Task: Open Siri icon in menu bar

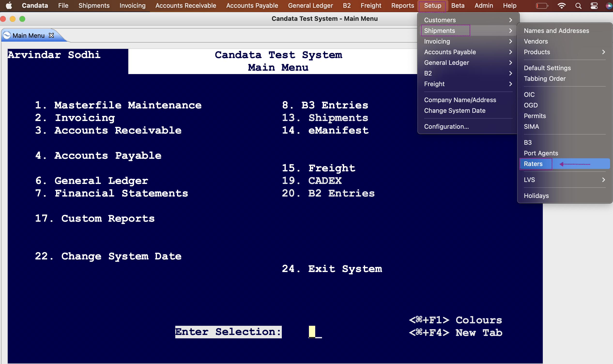Action: click(609, 6)
